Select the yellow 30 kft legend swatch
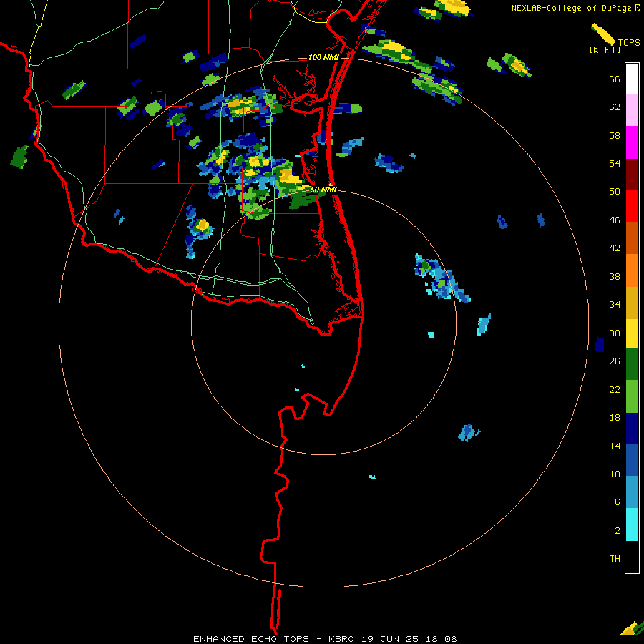Viewport: 644px width, 644px height. [x=632, y=333]
